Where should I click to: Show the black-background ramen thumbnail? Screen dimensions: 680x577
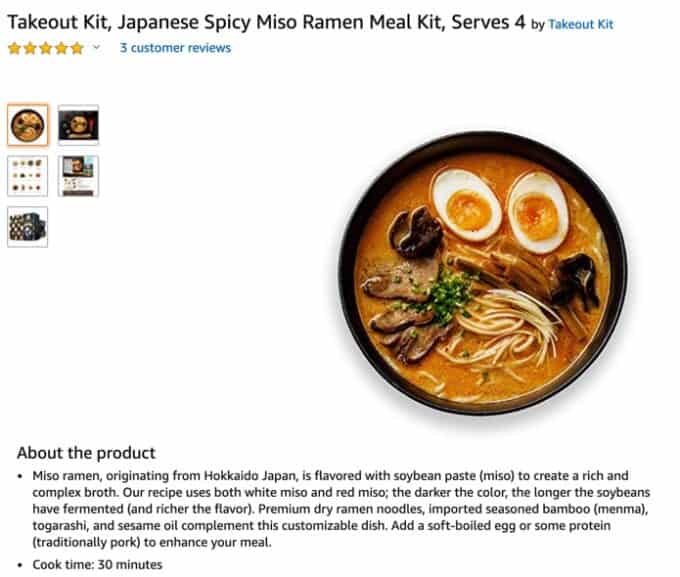pyautogui.click(x=78, y=125)
